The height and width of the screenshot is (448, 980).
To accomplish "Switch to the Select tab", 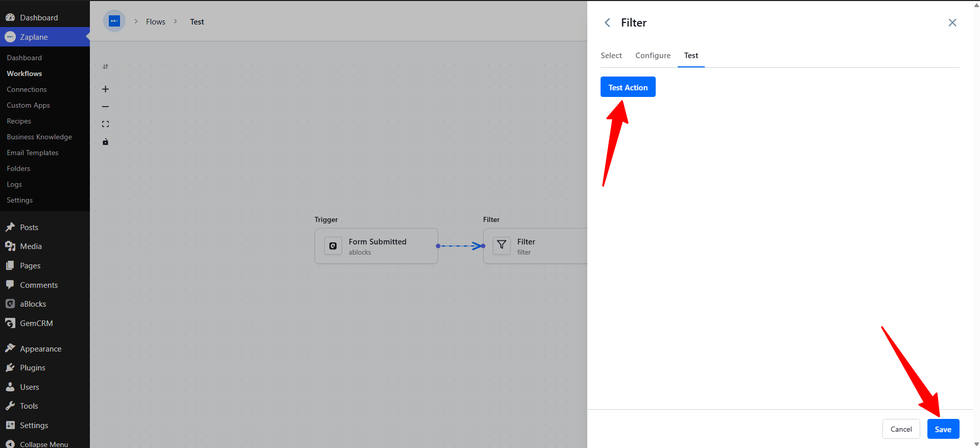I will coord(611,56).
